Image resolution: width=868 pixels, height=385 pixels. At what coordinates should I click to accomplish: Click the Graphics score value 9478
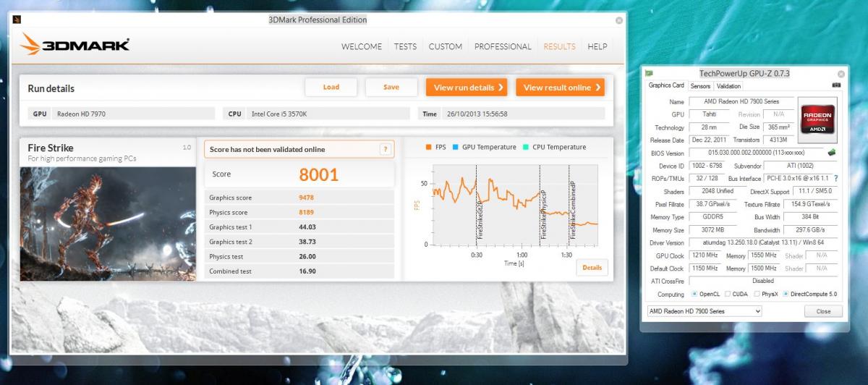coord(308,198)
